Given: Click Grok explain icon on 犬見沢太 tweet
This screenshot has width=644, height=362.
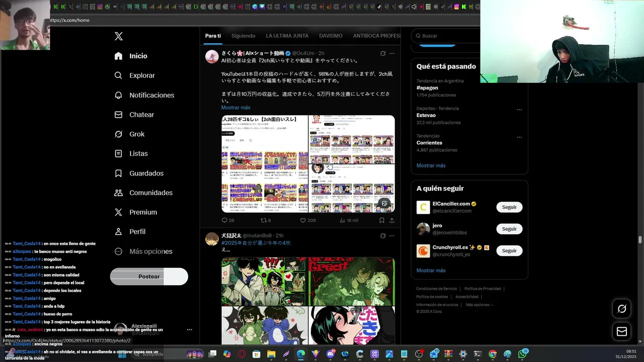Looking at the screenshot, I should pos(383,236).
